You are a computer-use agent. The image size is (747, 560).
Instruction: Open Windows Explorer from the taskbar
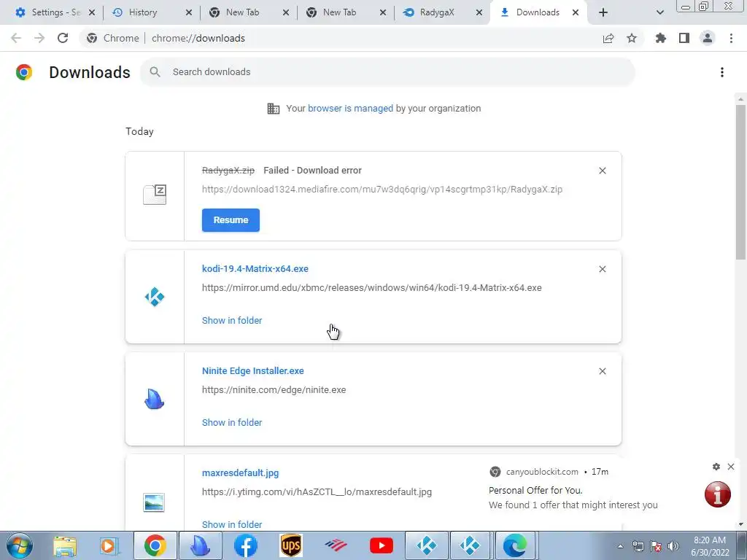pyautogui.click(x=65, y=545)
